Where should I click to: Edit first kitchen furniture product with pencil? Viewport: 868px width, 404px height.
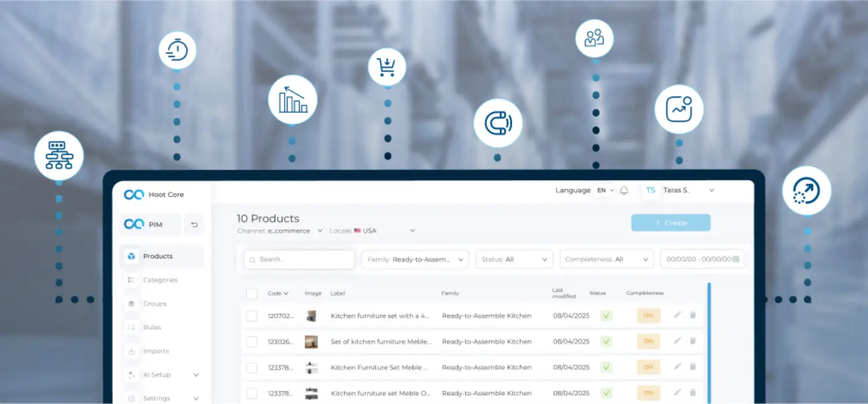(677, 315)
